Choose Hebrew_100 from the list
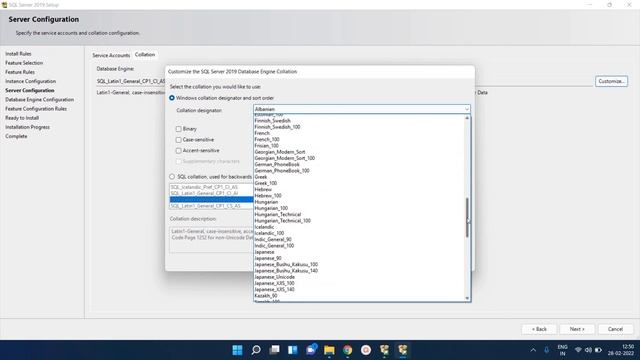This screenshot has height=360, width=640. pyautogui.click(x=268, y=196)
